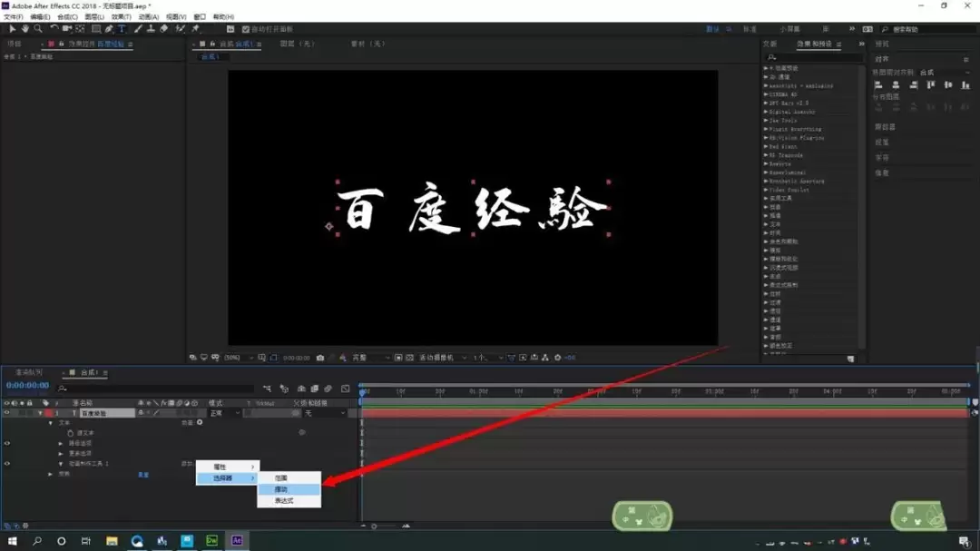Open the 活动摄像机 camera dropdown
This screenshot has width=980, height=551.
[443, 358]
